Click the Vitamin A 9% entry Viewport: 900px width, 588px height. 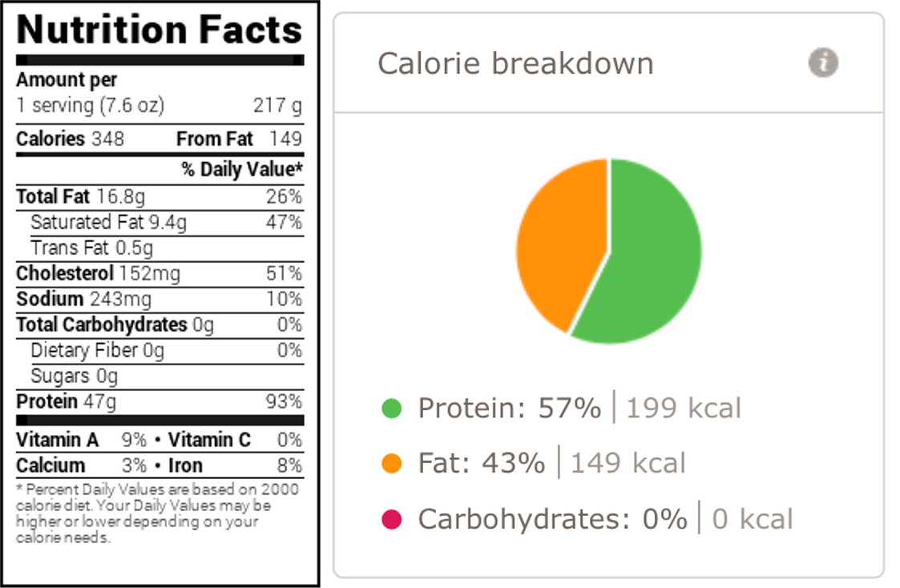point(82,440)
